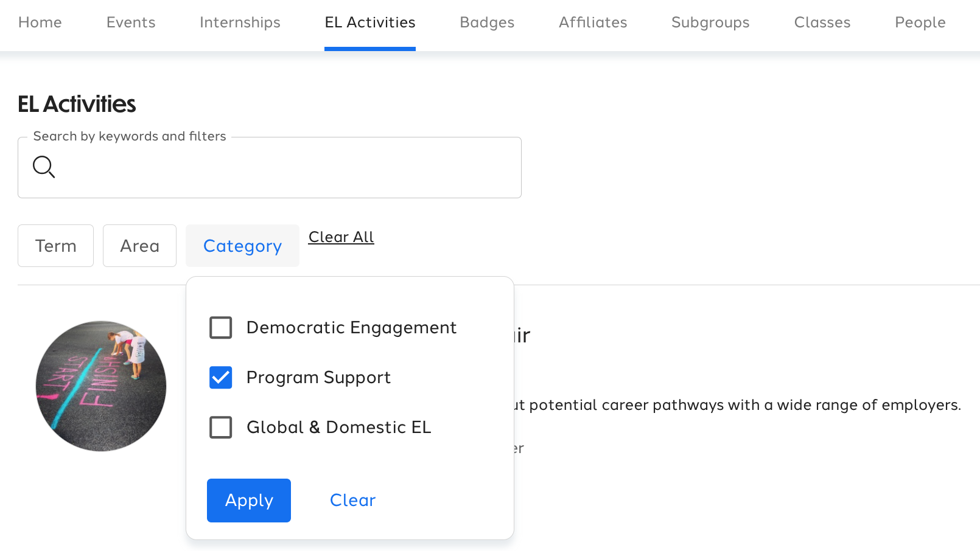980x551 pixels.
Task: Open the Subgroups tab
Action: pos(710,23)
